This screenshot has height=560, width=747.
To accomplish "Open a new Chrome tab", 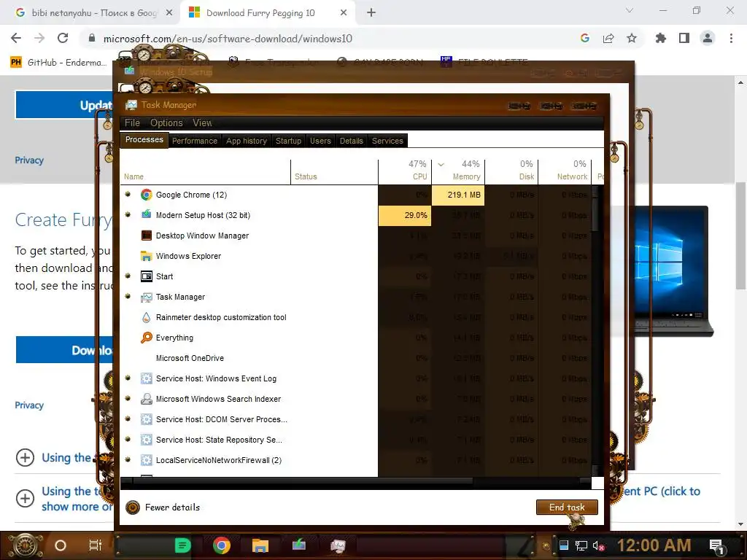I will (x=371, y=13).
